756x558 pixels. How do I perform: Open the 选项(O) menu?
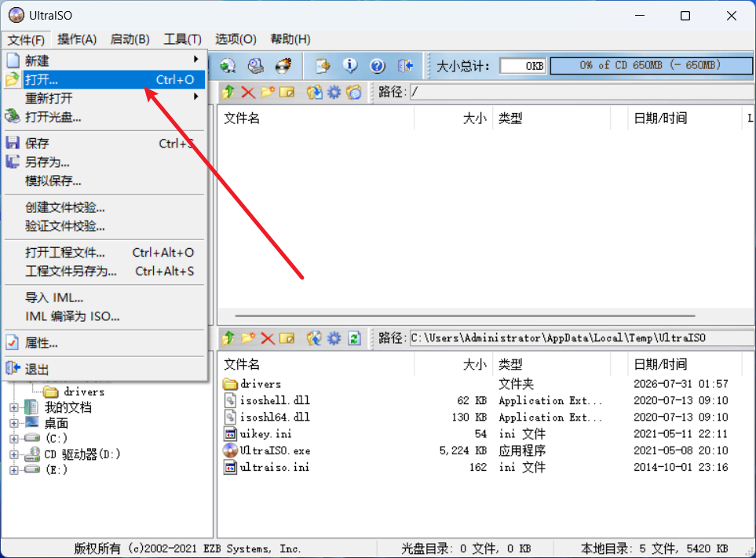coord(236,39)
